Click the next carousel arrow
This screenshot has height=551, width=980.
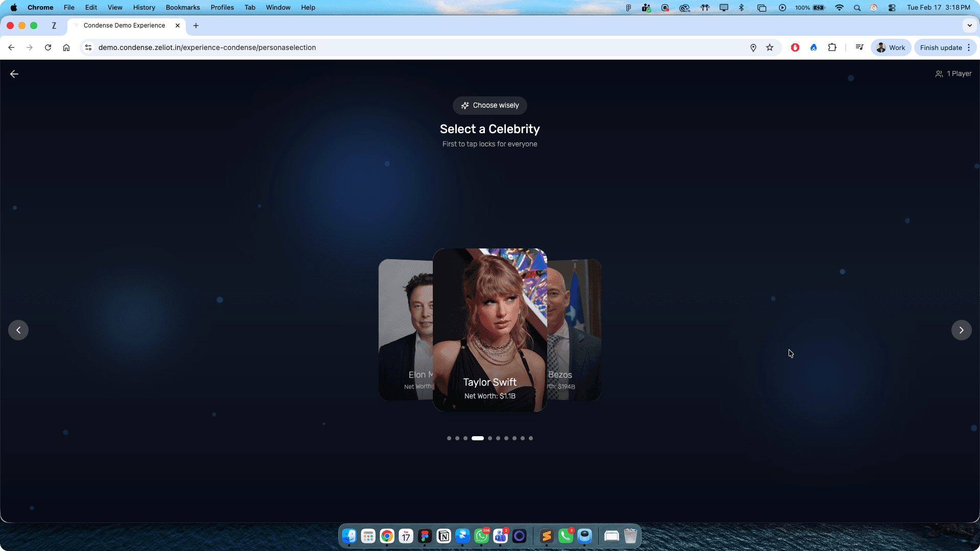pos(962,330)
